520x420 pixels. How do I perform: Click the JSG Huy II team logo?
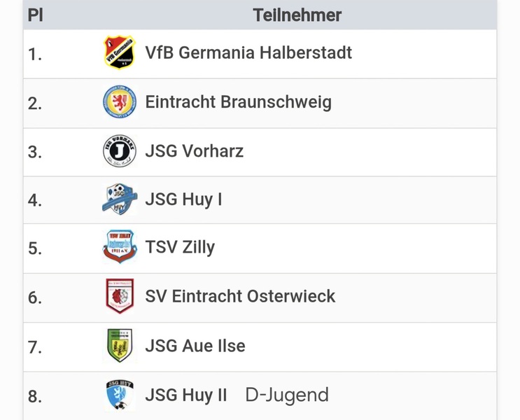(x=119, y=395)
